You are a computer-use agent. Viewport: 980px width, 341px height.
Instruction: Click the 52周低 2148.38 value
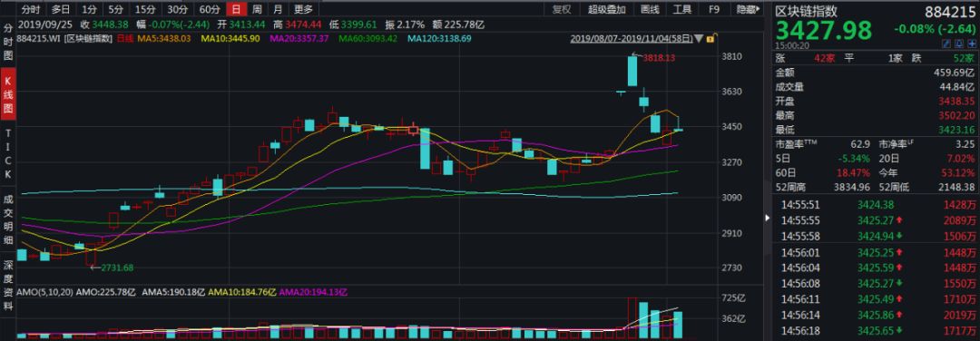(957, 187)
